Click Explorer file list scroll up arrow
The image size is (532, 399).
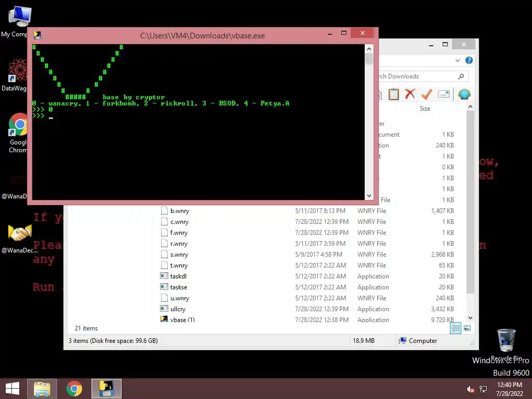(470, 107)
